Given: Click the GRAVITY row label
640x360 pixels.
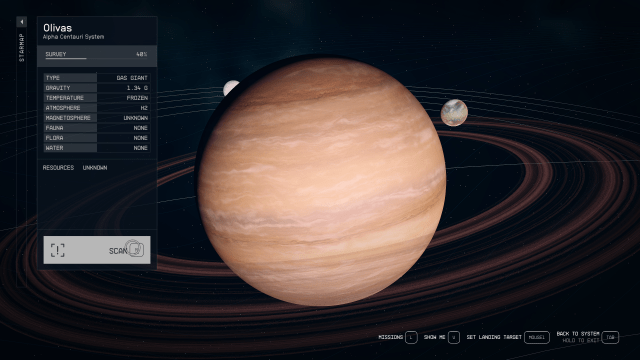Looking at the screenshot, I should pyautogui.click(x=58, y=88).
